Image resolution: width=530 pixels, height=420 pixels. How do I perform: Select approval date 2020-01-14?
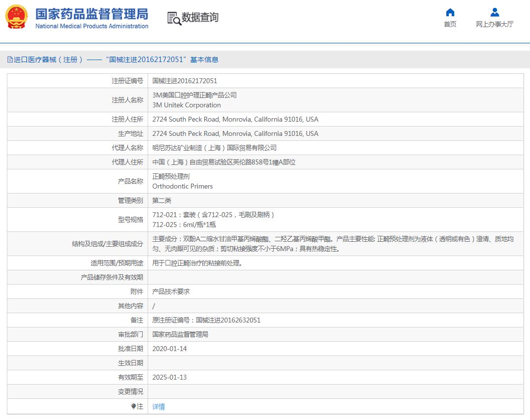[x=169, y=349]
